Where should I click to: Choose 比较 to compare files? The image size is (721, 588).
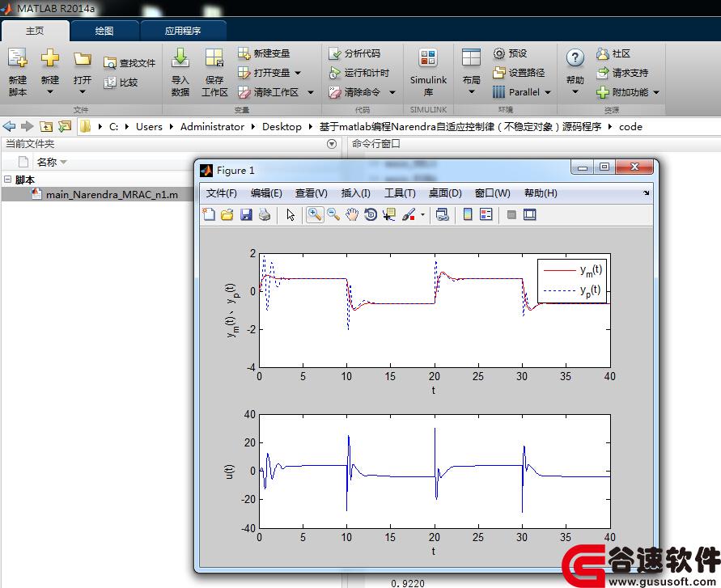tap(121, 82)
